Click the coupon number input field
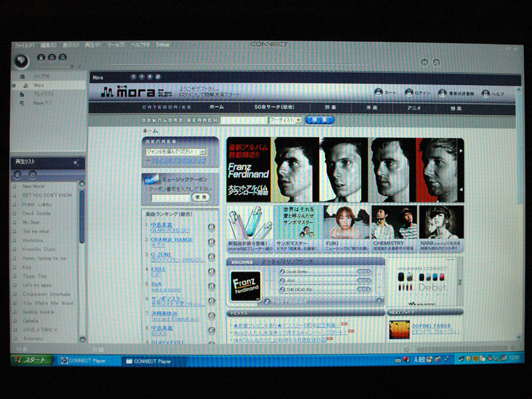Viewport: 532px width, 399px height. 171,198
